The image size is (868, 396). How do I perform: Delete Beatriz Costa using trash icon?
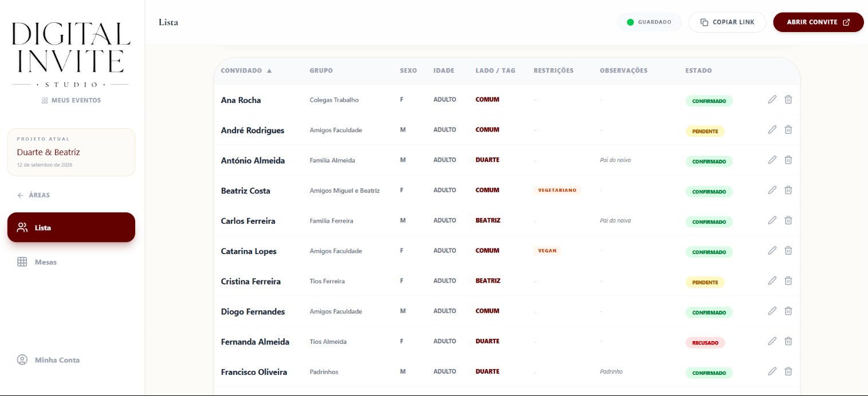click(788, 190)
